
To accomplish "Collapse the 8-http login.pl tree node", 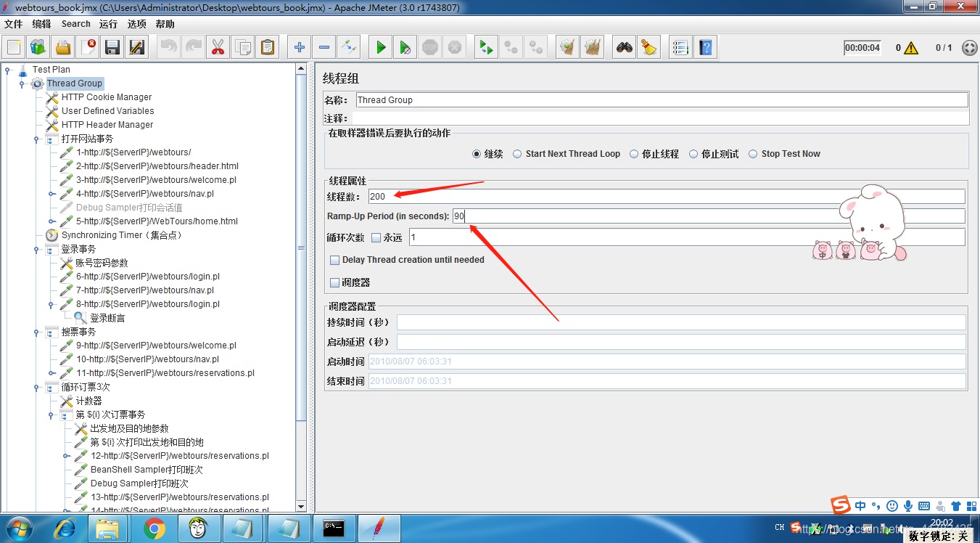I will click(x=52, y=304).
